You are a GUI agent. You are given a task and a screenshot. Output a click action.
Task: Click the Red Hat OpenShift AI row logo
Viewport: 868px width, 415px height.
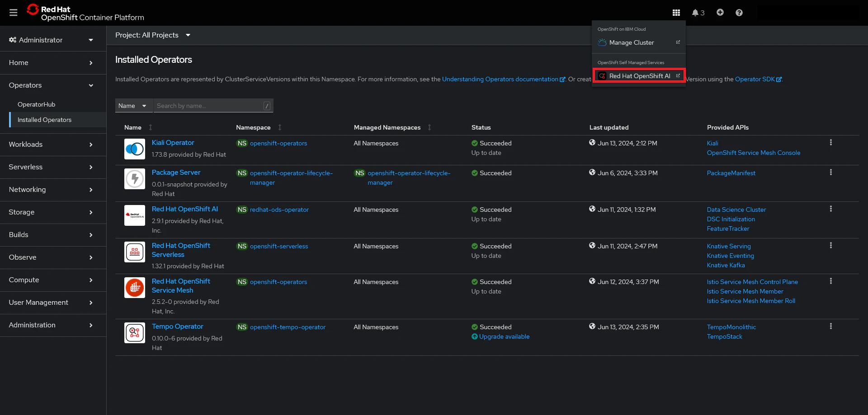(x=135, y=215)
